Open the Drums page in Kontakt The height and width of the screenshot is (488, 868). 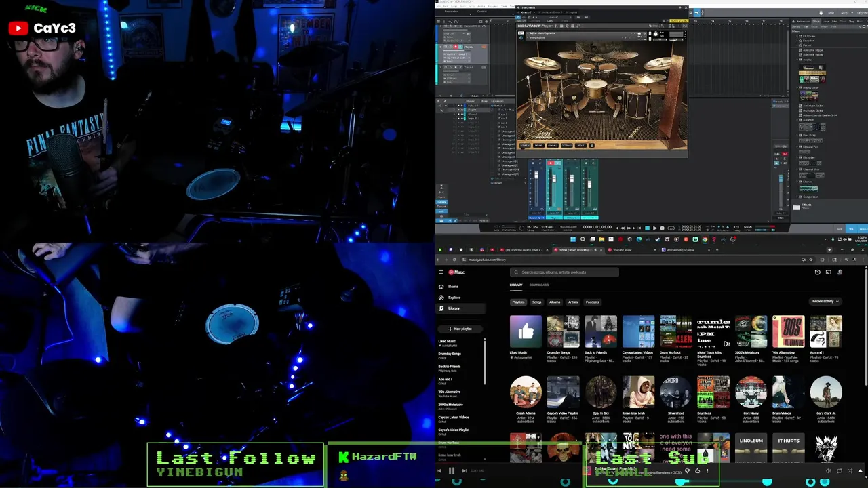tap(538, 145)
